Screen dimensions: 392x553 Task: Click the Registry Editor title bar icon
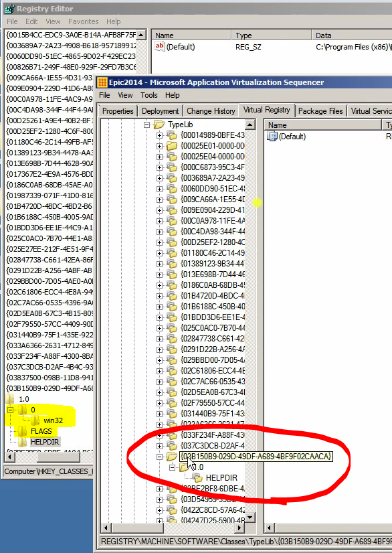(x=9, y=9)
